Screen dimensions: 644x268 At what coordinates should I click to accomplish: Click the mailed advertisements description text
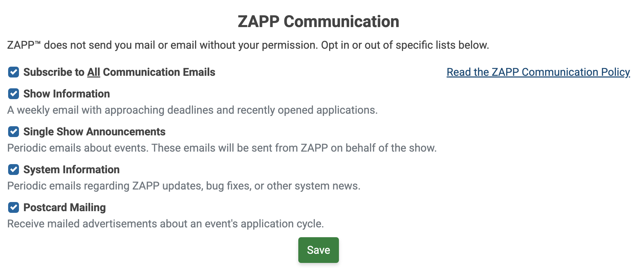(x=165, y=224)
